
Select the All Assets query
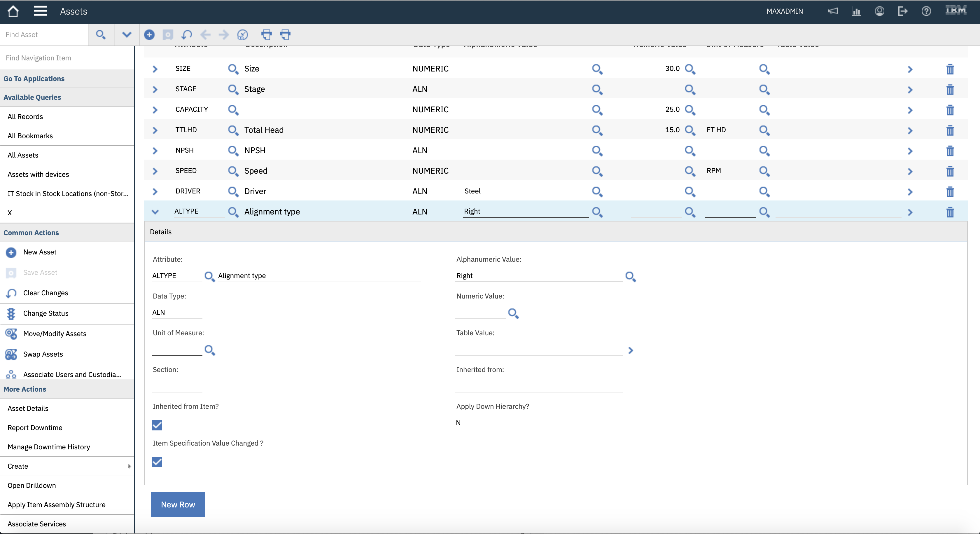pos(23,155)
